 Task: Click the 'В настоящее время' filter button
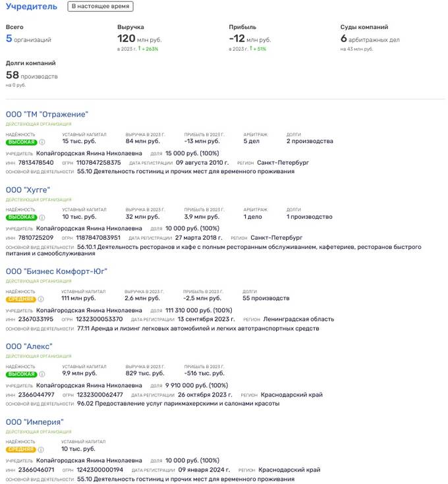[100, 7]
